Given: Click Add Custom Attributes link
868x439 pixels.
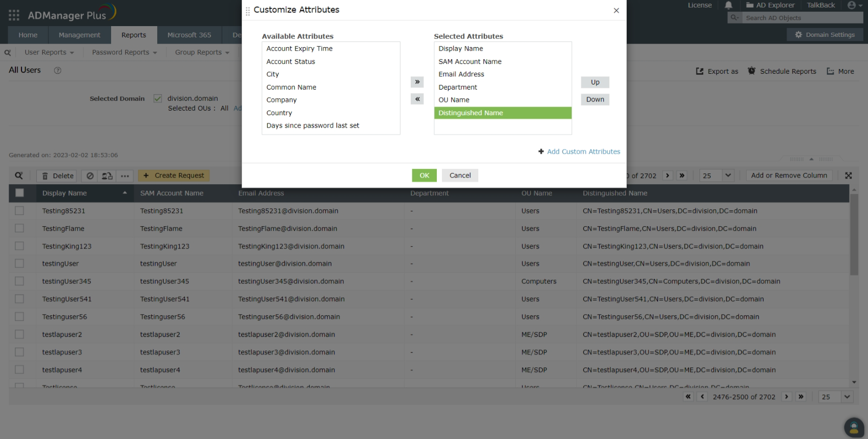Looking at the screenshot, I should [x=583, y=151].
